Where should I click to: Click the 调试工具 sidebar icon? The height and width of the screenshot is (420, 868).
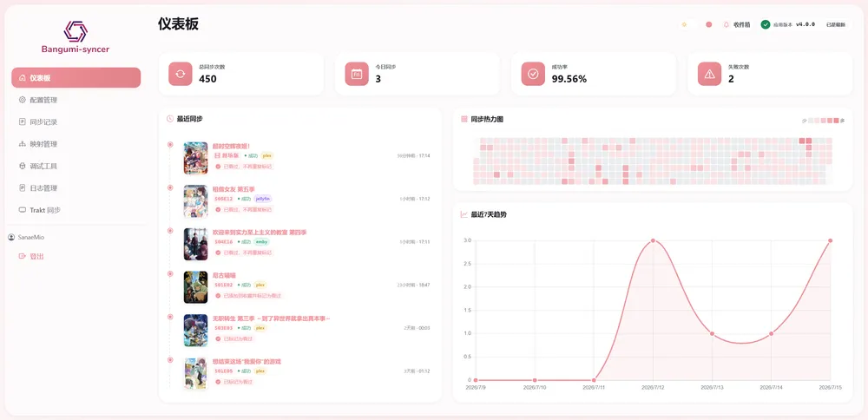pos(23,166)
